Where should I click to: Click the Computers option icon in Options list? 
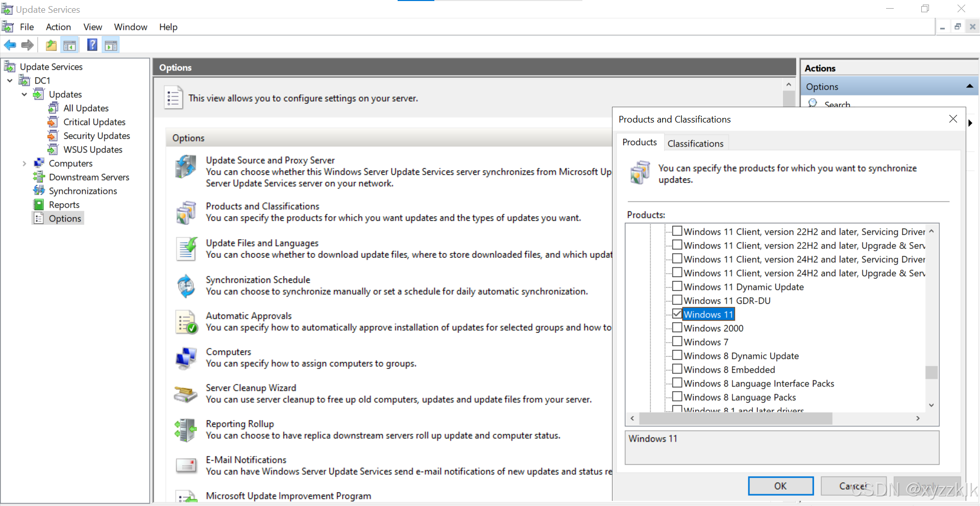pos(186,358)
